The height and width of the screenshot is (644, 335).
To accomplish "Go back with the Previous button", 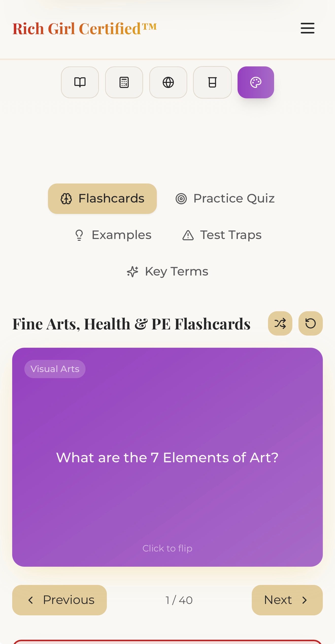I will [59, 600].
